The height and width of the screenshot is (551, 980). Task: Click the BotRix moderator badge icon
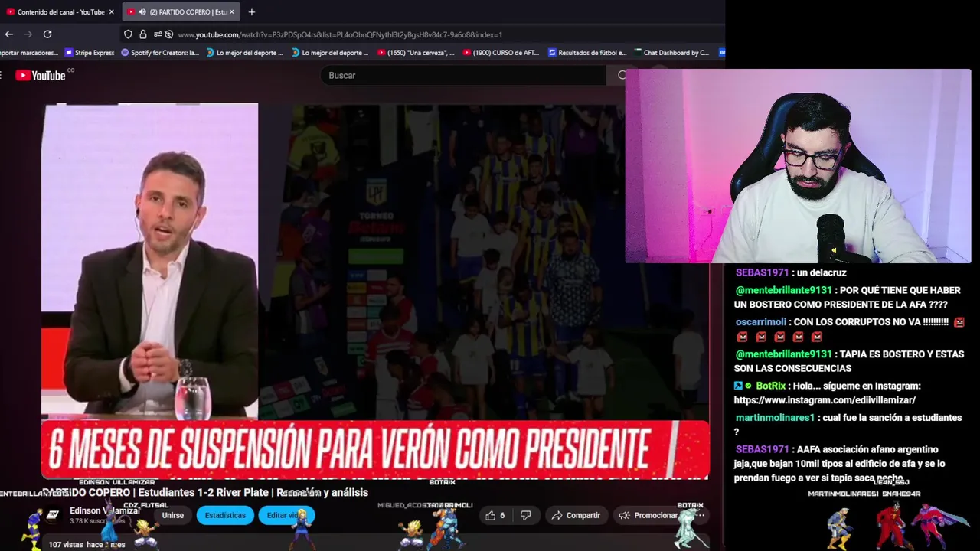(x=738, y=386)
